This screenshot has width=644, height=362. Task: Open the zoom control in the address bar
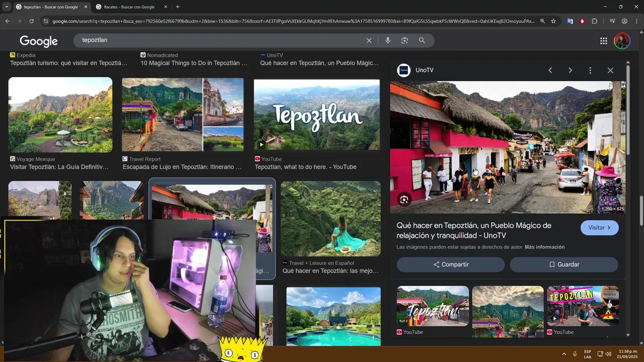click(542, 21)
